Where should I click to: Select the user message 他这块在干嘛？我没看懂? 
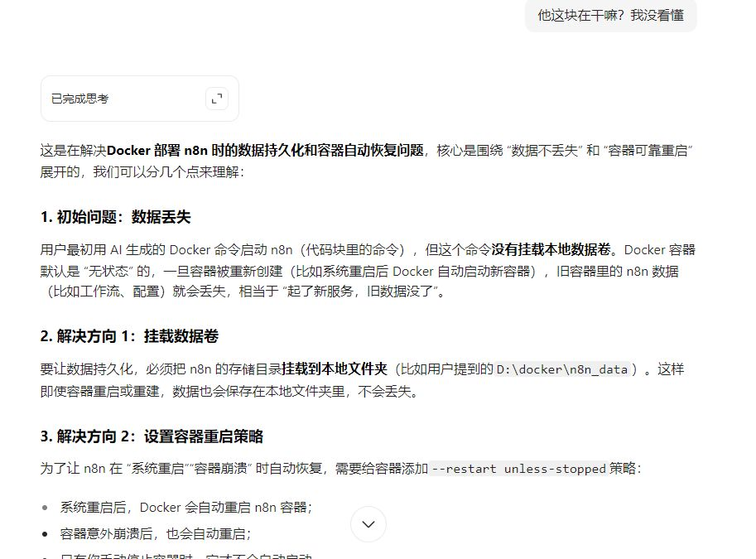610,16
